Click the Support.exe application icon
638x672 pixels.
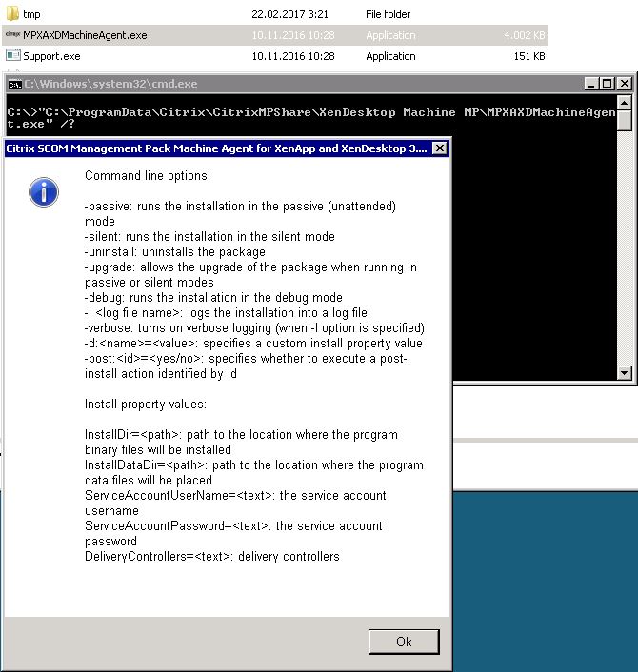coord(13,55)
